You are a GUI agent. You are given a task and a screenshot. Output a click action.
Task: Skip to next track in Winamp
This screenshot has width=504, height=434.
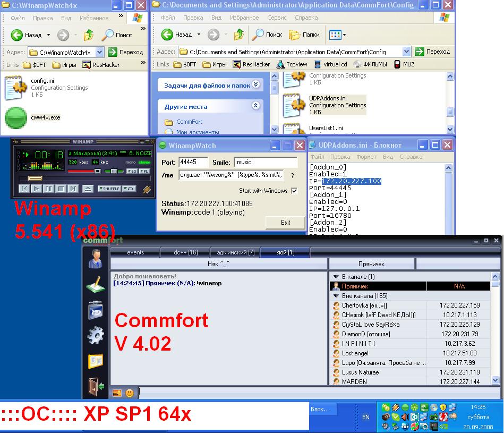[x=73, y=189]
